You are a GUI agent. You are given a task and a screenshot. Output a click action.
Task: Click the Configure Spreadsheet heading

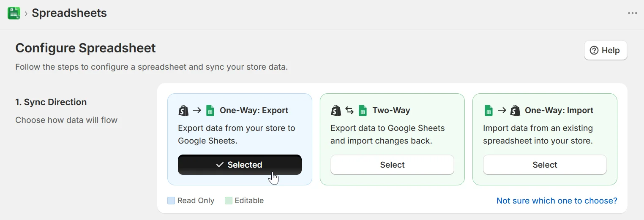click(x=85, y=48)
